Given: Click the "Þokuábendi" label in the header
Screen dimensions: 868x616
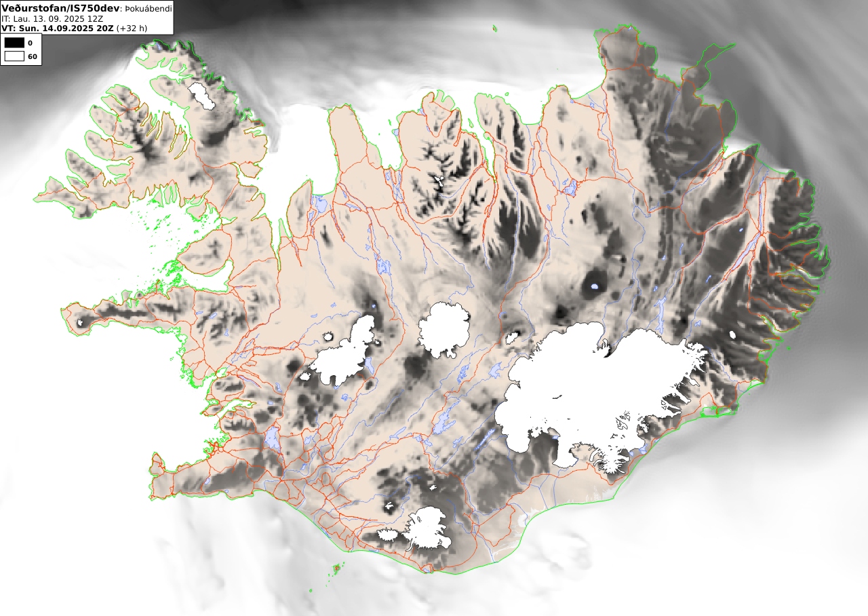Looking at the screenshot, I should [x=148, y=9].
